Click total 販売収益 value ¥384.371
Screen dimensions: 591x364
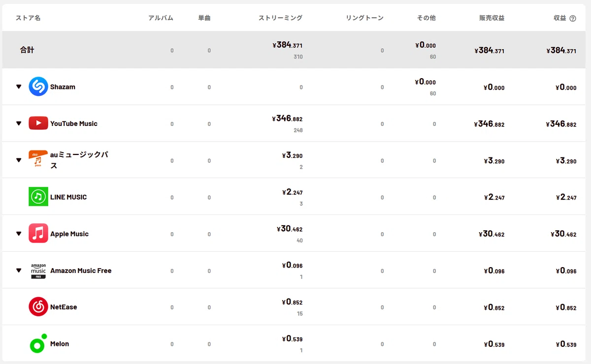click(490, 50)
